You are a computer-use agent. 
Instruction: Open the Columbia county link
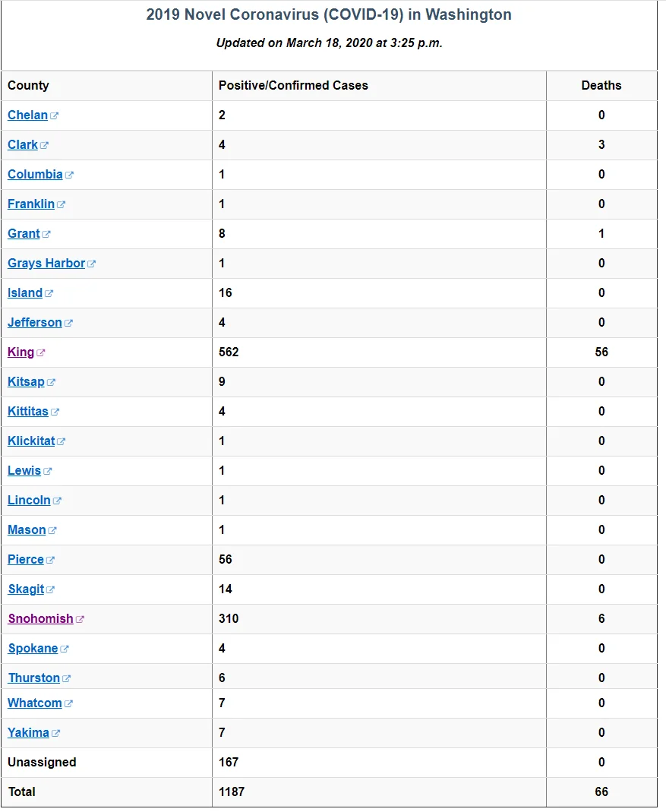pos(35,175)
